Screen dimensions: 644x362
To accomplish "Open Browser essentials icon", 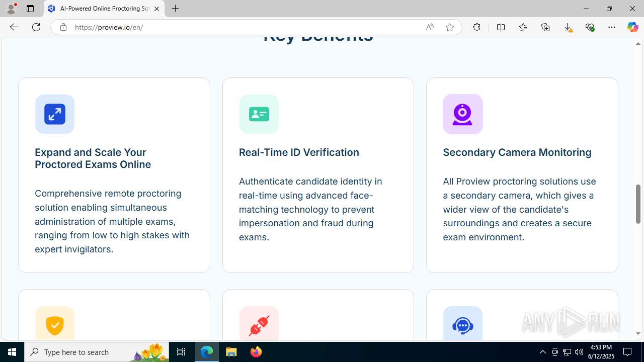I will click(590, 27).
